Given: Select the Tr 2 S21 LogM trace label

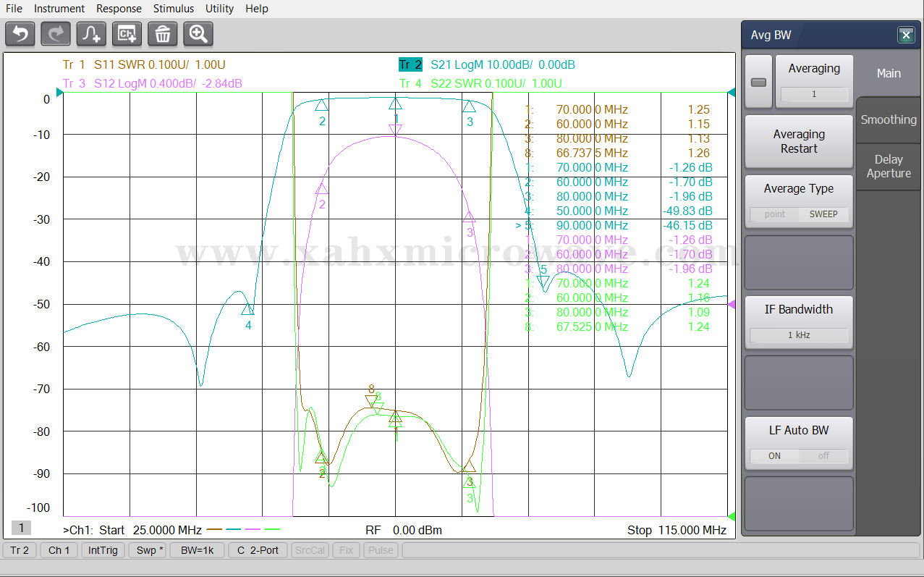Looking at the screenshot, I should (x=487, y=64).
